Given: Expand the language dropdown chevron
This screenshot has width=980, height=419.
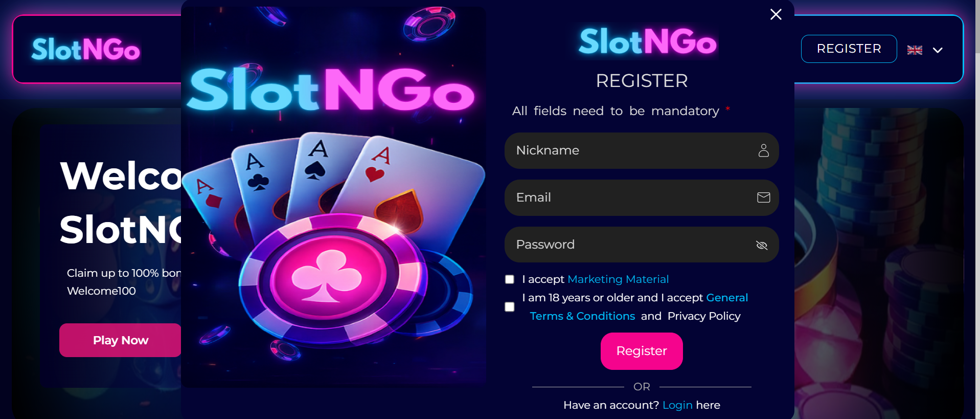Looking at the screenshot, I should click(x=938, y=50).
